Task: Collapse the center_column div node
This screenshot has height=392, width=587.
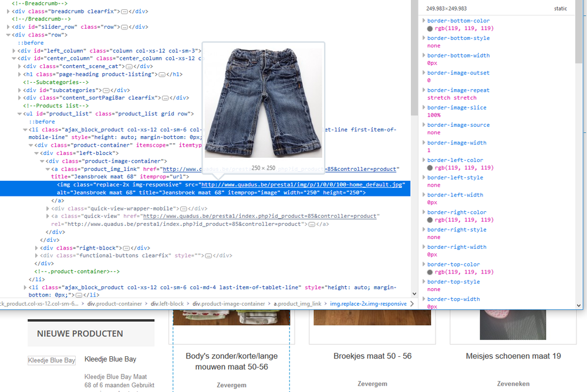Action: pyautogui.click(x=13, y=58)
